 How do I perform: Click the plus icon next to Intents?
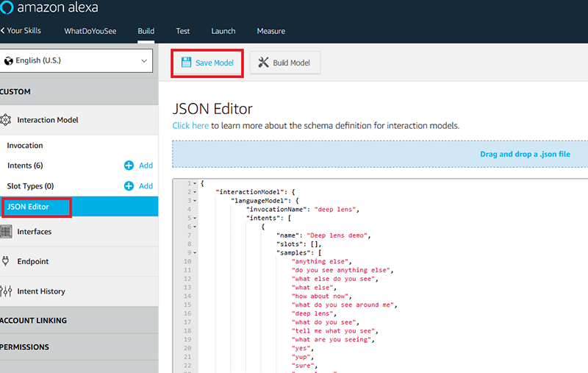129,166
